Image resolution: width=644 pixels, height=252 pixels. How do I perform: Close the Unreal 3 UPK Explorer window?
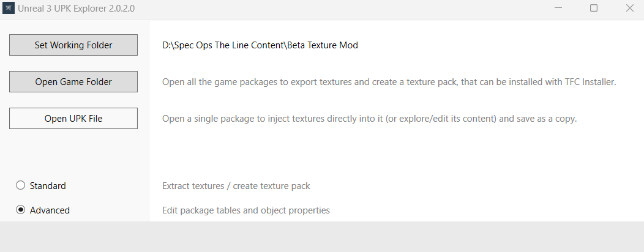pyautogui.click(x=629, y=9)
